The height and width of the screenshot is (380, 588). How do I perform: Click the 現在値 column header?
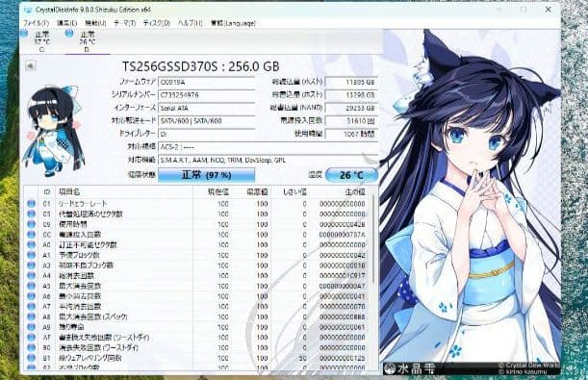212,191
